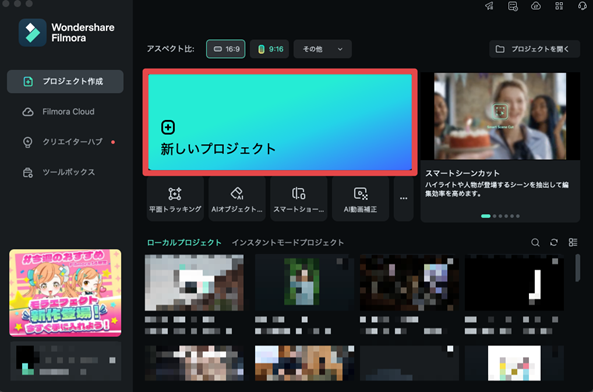This screenshot has width=593, height=392.
Task: Switch to the インスタントモードプロジェクト tab
Action: [288, 243]
